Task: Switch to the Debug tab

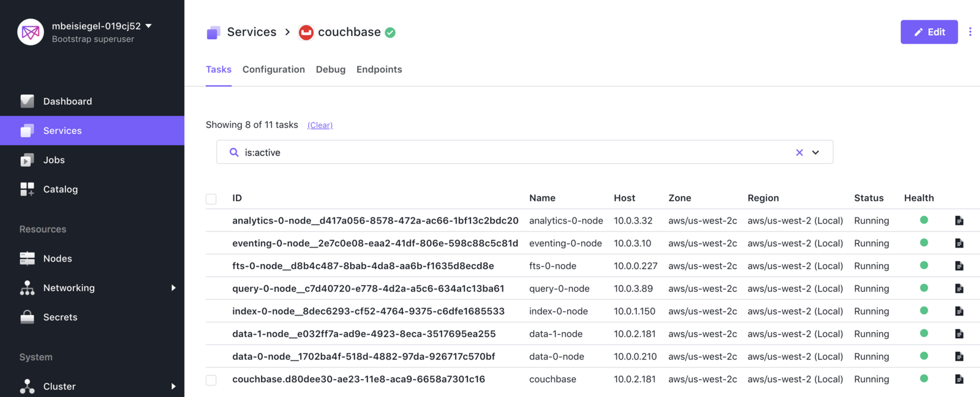Action: (x=331, y=69)
